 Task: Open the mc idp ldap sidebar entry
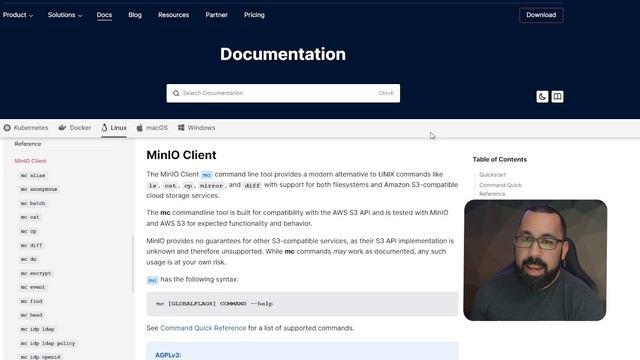click(x=38, y=329)
